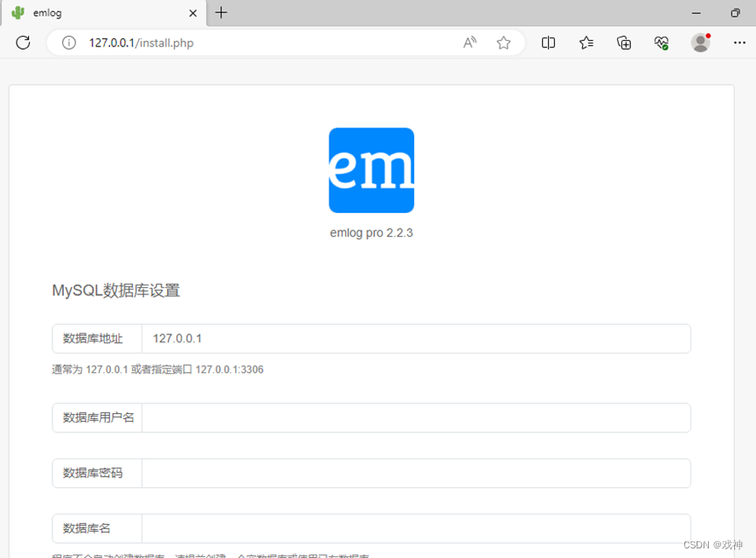The image size is (756, 558).
Task: Open site information panel for 127.0.0.1
Action: tap(69, 42)
